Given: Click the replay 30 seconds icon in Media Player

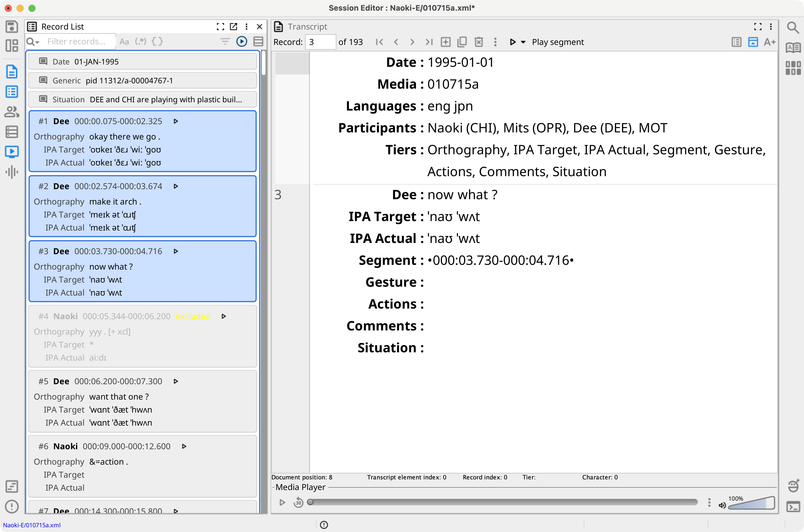Looking at the screenshot, I should 299,502.
